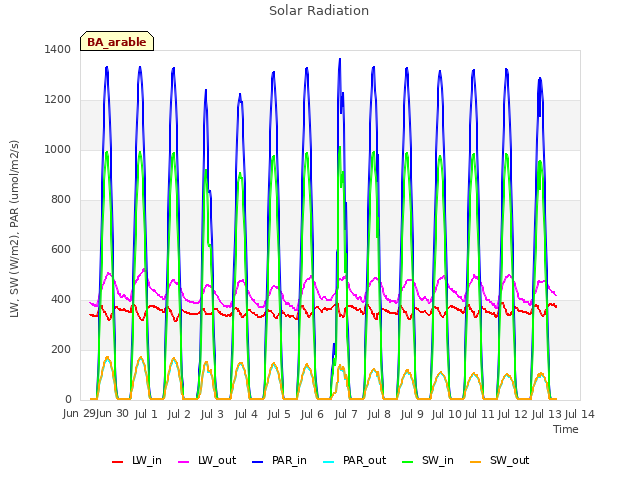Click the Jul 10 date tick label
Screen dimensions: 640x480
pyautogui.click(x=446, y=414)
